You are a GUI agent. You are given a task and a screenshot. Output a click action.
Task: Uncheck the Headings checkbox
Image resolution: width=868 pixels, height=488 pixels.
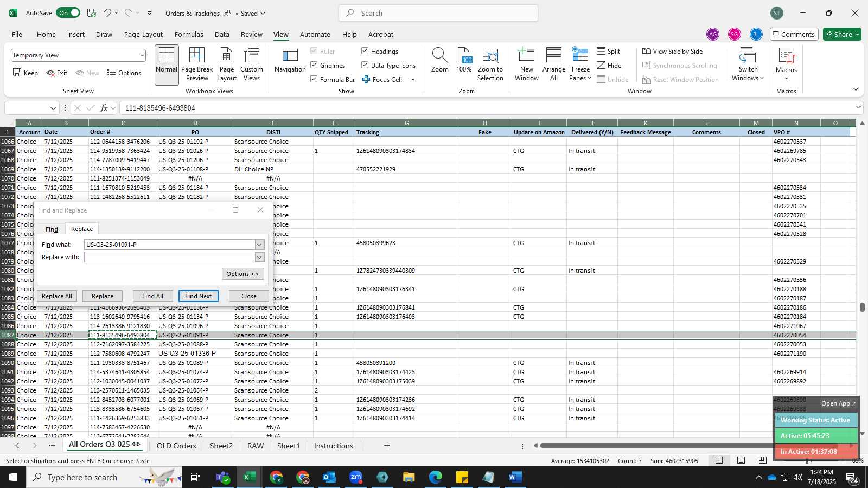tap(365, 51)
